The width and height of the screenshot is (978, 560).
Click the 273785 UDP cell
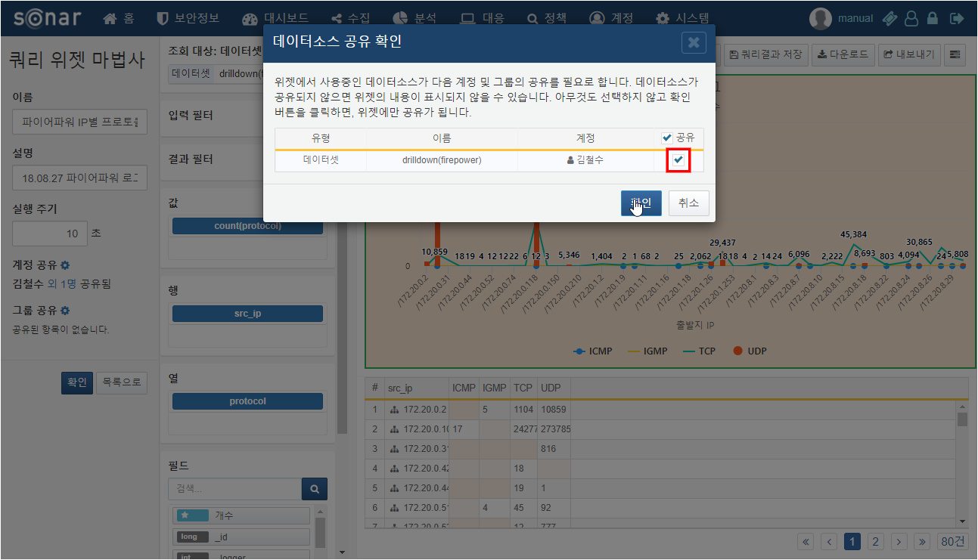pos(554,429)
